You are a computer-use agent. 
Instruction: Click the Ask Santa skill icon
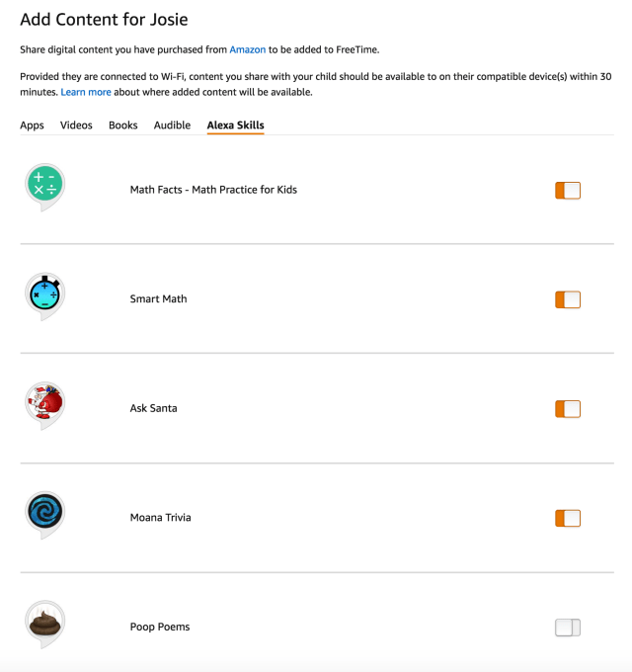pyautogui.click(x=45, y=405)
